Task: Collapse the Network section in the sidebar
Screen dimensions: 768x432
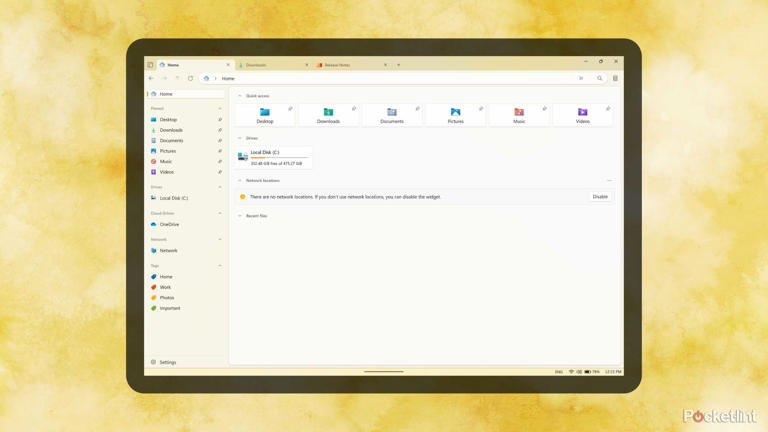Action: [220, 240]
